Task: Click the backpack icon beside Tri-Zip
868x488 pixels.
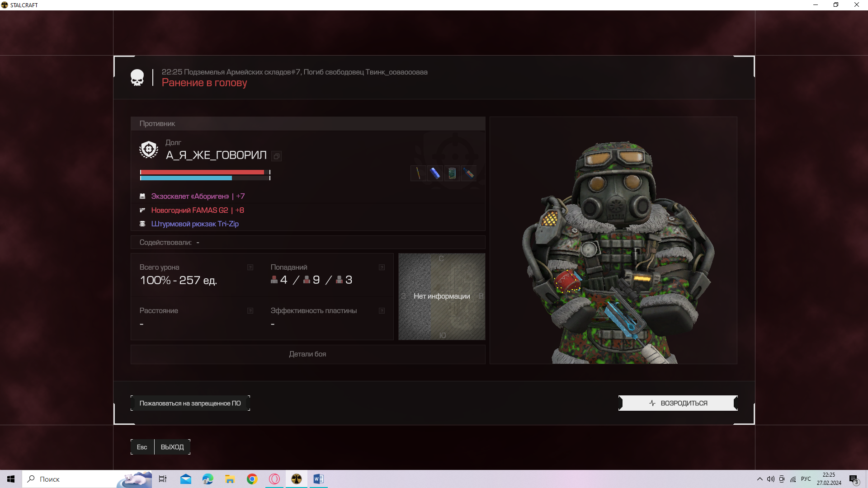Action: point(142,224)
